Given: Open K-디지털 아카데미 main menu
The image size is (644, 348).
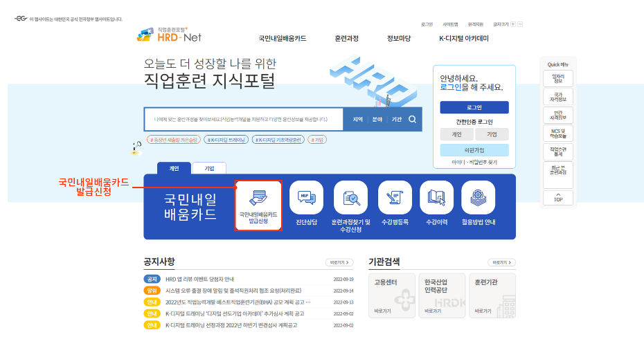Looking at the screenshot, I should click(464, 39).
